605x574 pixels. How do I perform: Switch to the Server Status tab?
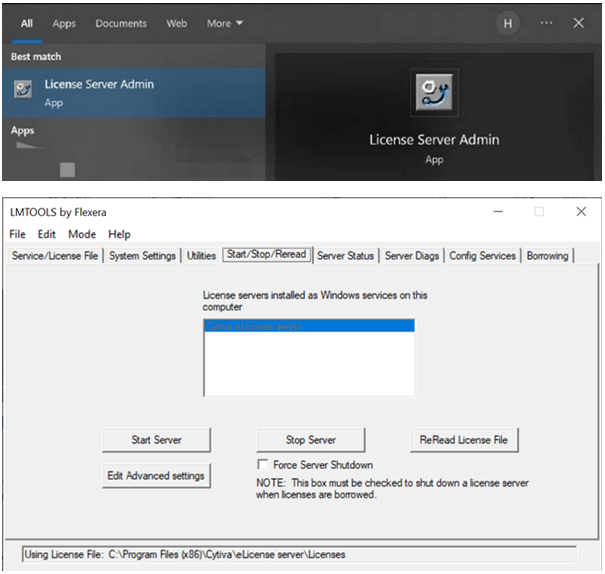[x=345, y=256]
